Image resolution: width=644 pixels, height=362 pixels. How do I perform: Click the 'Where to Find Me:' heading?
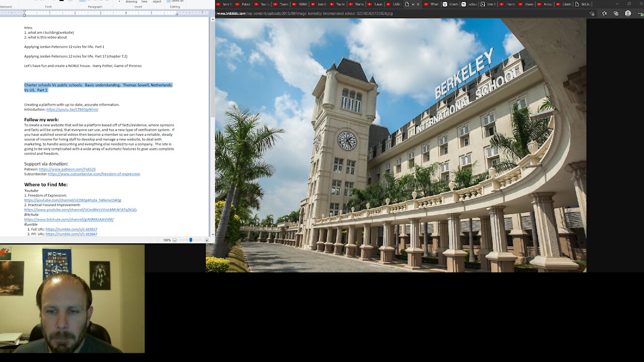46,185
